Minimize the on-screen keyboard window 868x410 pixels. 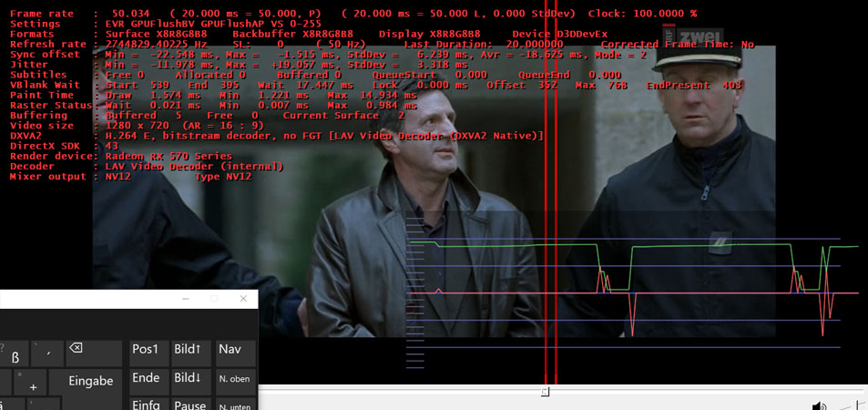[186, 299]
